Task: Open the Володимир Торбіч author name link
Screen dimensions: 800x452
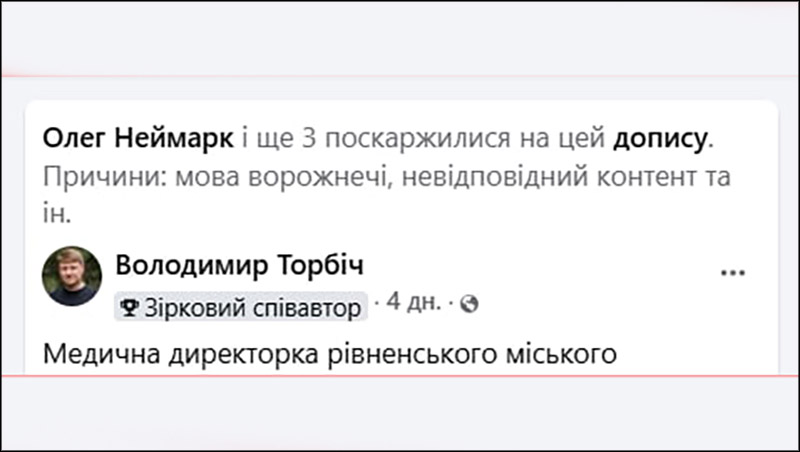Action: point(239,265)
